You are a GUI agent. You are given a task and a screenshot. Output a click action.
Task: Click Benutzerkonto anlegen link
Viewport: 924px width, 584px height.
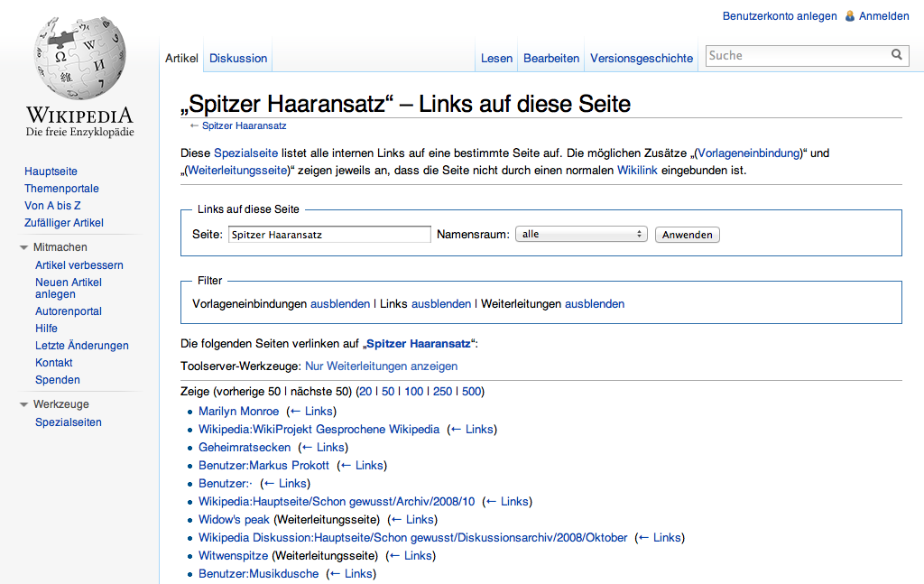(780, 16)
